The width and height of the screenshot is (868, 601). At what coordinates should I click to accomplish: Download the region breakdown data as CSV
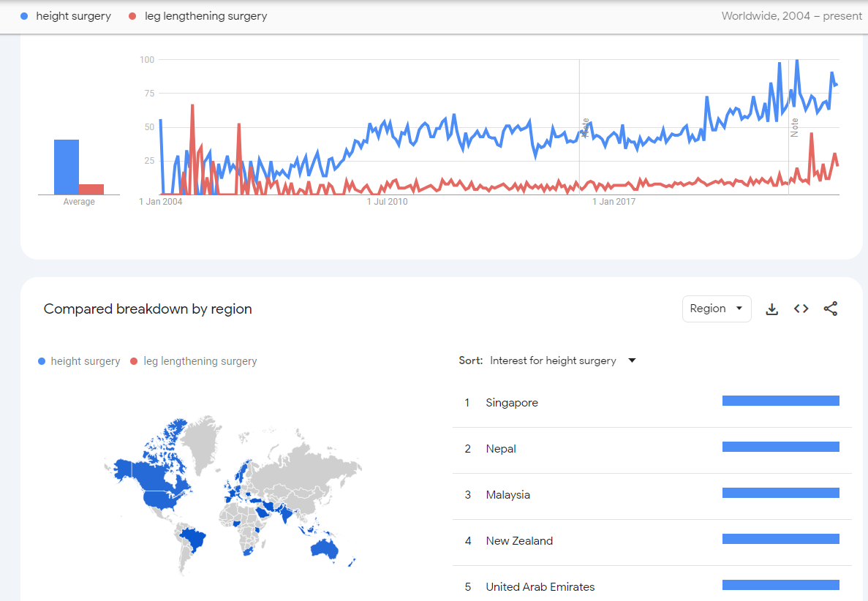tap(771, 309)
